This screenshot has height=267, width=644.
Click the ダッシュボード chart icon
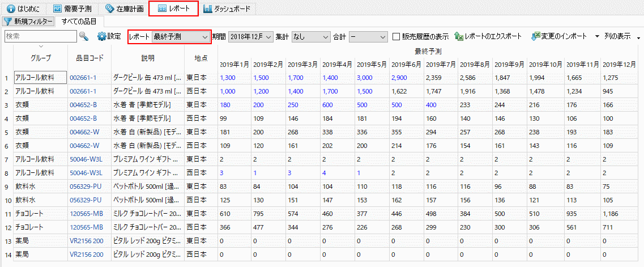point(208,9)
